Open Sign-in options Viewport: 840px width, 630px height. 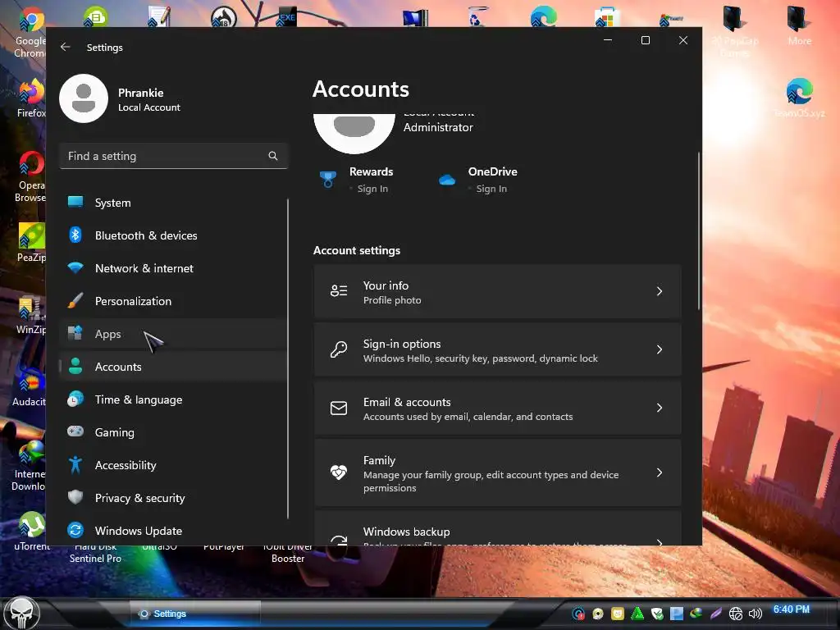tap(497, 349)
